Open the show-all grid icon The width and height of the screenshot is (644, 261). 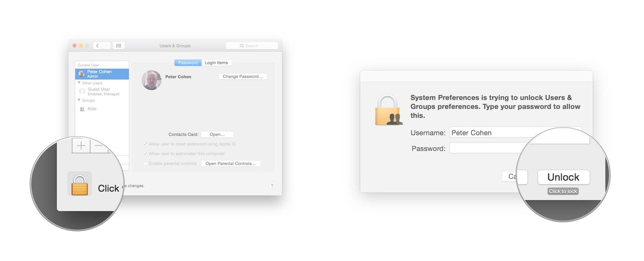pyautogui.click(x=118, y=46)
